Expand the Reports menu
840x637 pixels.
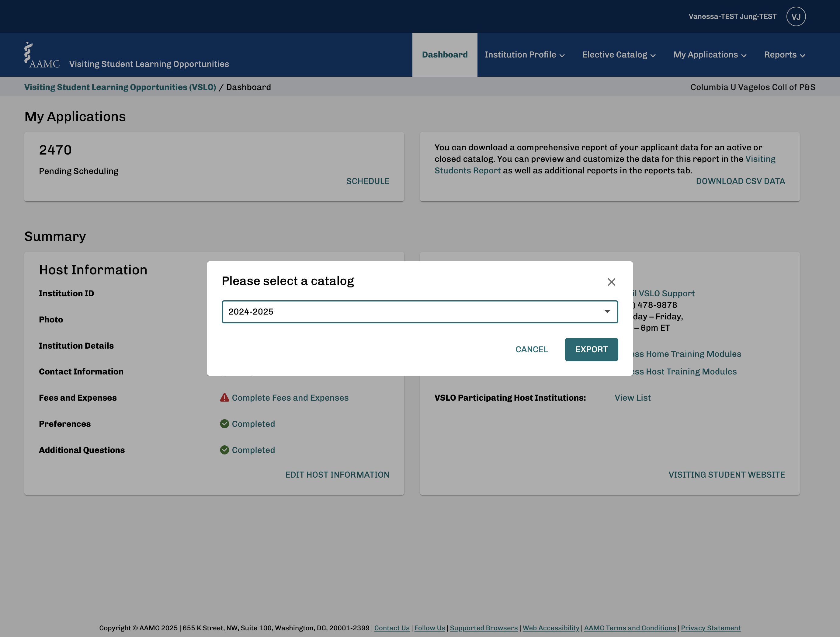[x=785, y=55]
